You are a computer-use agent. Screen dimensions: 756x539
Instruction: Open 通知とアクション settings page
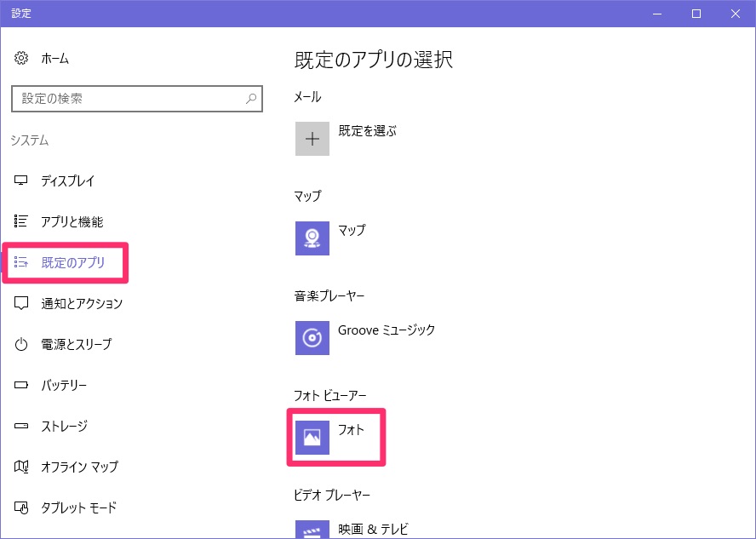click(82, 303)
